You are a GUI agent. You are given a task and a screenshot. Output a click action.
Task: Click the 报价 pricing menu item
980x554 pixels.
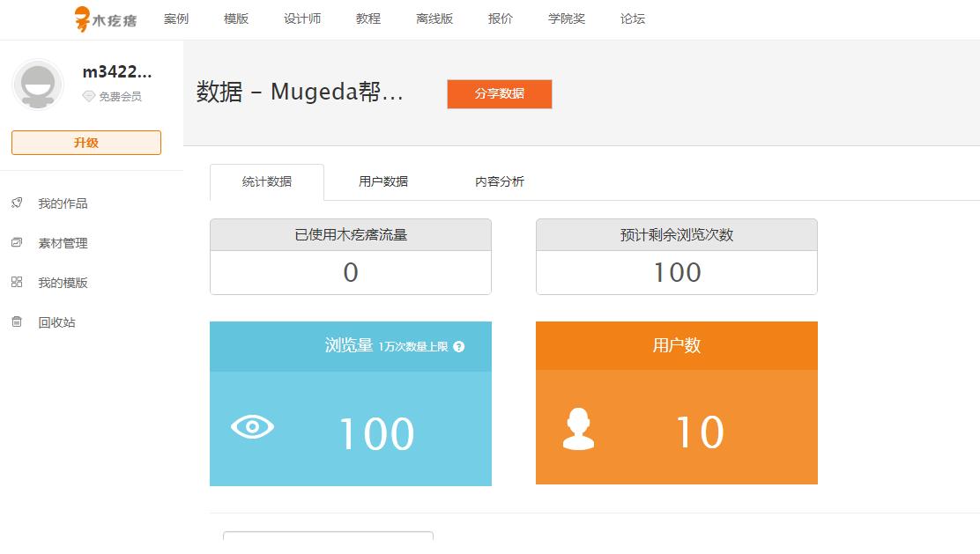(x=501, y=18)
